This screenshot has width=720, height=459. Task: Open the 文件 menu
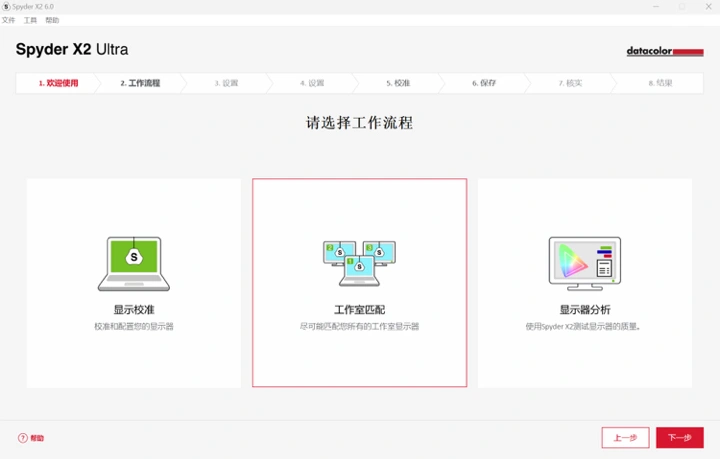pos(8,20)
